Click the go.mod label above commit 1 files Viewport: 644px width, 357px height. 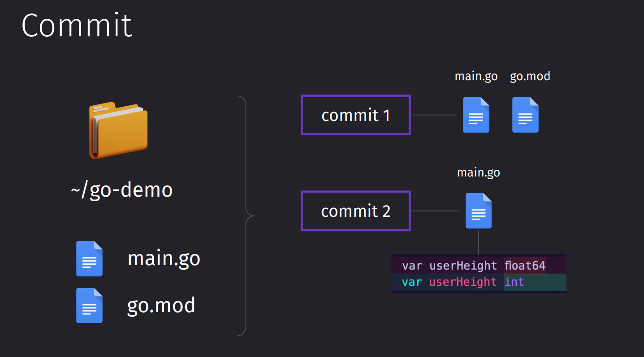(530, 77)
